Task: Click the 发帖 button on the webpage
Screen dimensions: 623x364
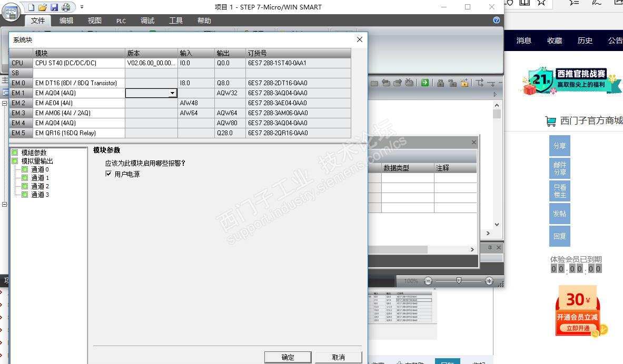Action: (x=560, y=214)
